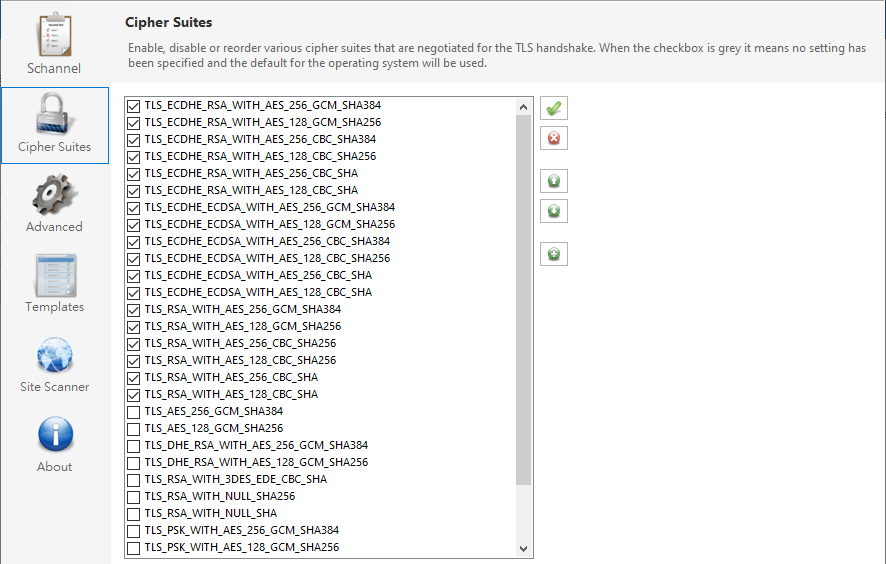Click the green checkmark enable-all button
Image resolution: width=886 pixels, height=564 pixels.
553,108
